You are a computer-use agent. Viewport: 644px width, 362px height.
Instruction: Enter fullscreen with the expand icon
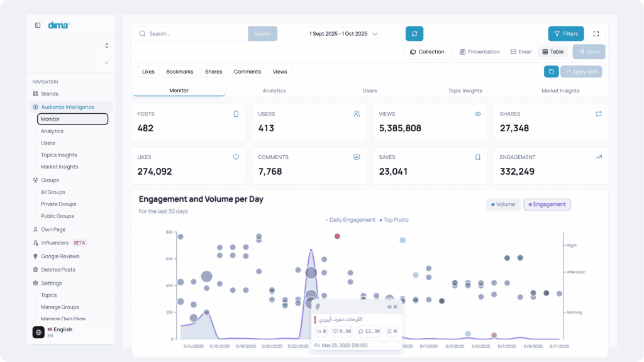click(x=596, y=34)
